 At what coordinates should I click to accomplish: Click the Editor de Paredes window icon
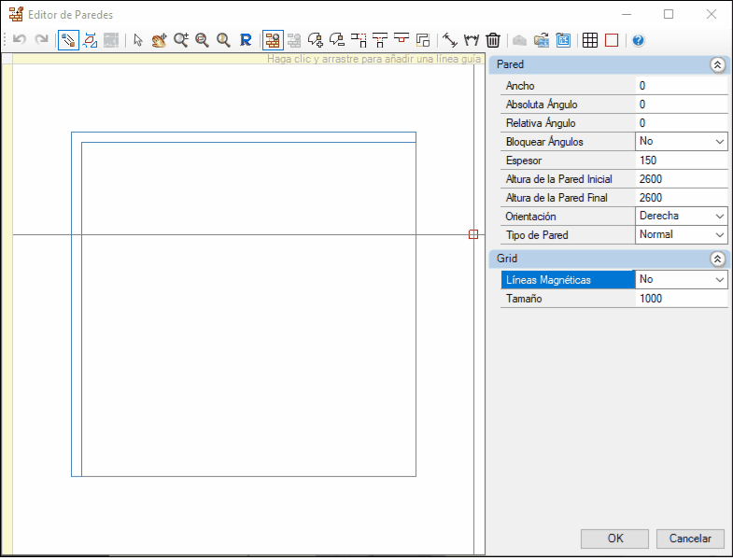(16, 14)
